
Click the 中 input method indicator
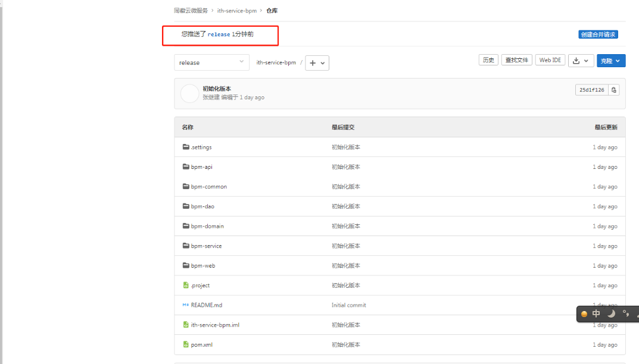[596, 313]
